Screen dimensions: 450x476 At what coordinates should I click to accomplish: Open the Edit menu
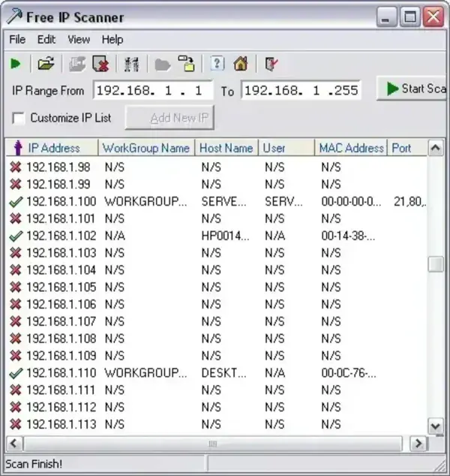pos(46,40)
